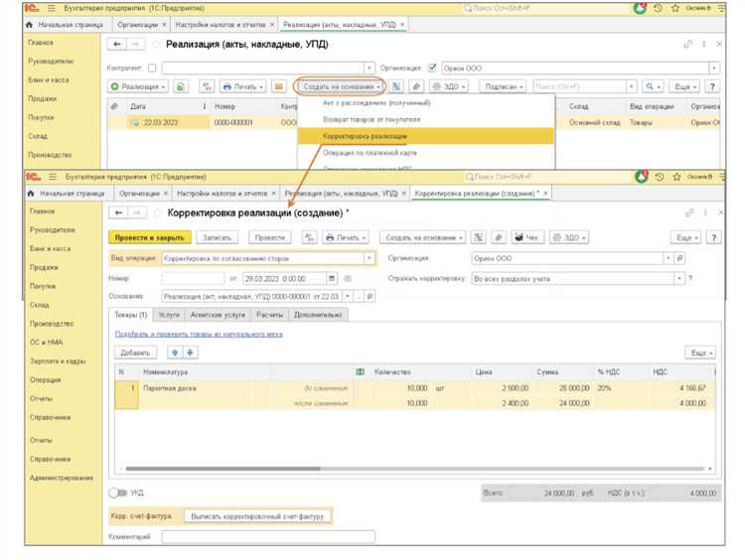This screenshot has width=745, height=560.
Task: Select Администрирование in the sidebar
Action: (x=62, y=478)
